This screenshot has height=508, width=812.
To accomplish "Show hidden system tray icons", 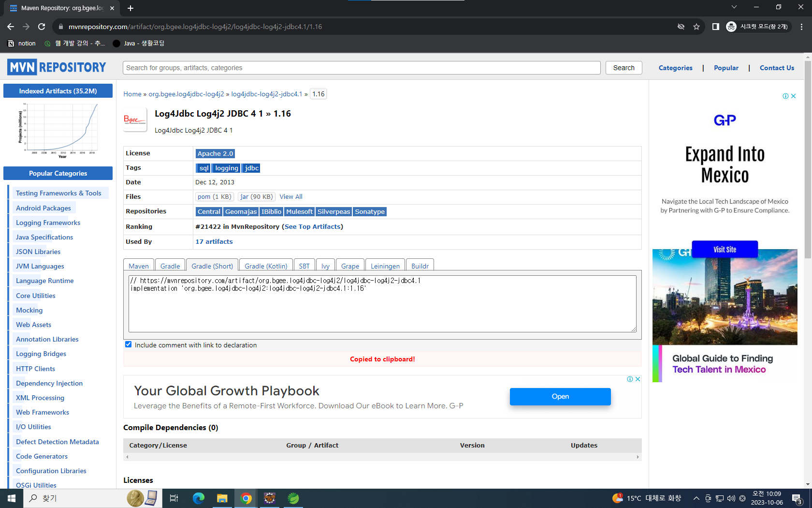I will coord(696,498).
